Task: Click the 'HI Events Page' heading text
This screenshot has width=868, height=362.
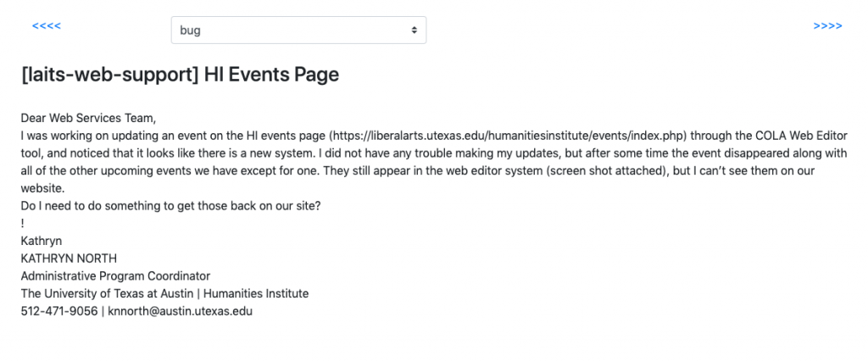Action: coord(272,74)
